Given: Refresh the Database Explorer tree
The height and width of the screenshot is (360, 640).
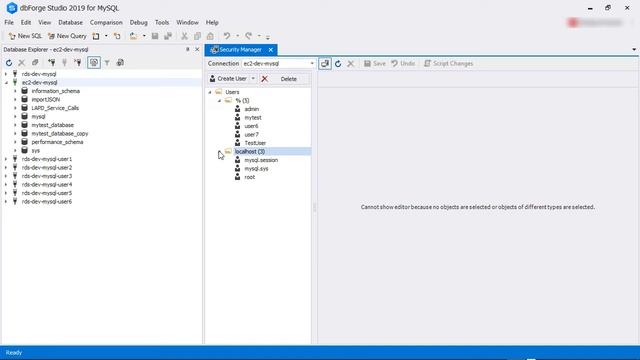Looking at the screenshot, I should (x=9, y=63).
